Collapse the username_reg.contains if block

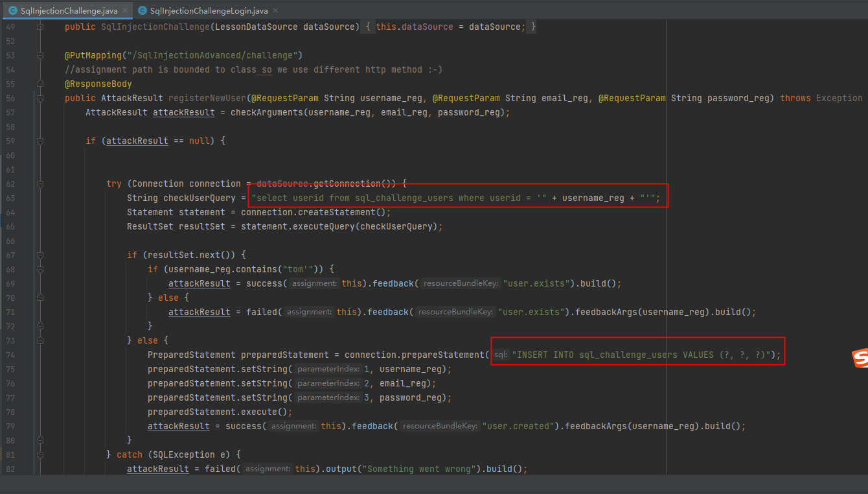coord(40,269)
